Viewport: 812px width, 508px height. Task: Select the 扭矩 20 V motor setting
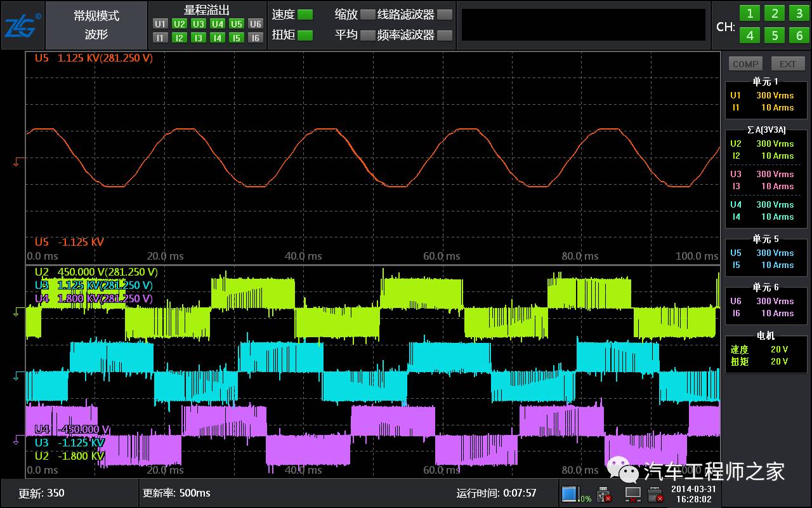tap(760, 361)
